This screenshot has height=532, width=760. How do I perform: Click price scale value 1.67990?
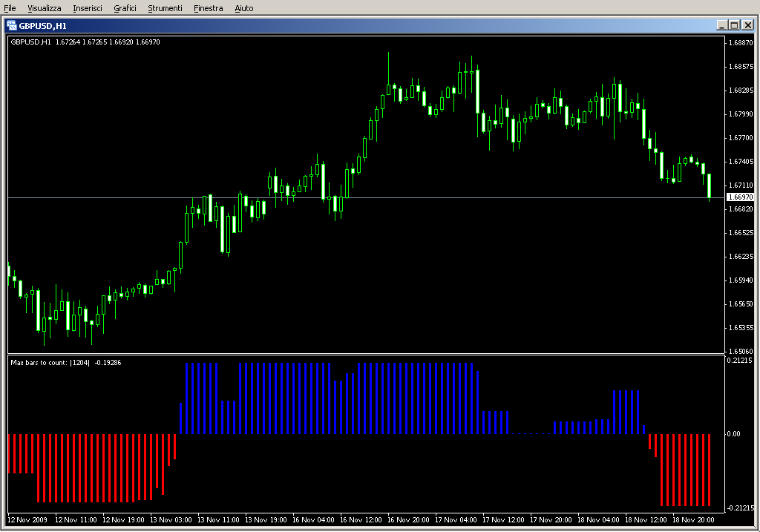point(741,114)
